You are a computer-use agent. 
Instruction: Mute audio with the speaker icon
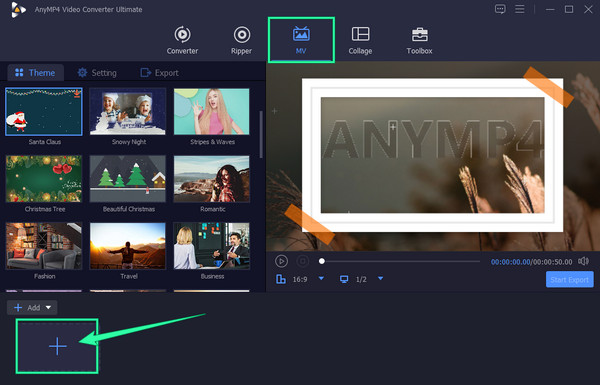click(583, 261)
